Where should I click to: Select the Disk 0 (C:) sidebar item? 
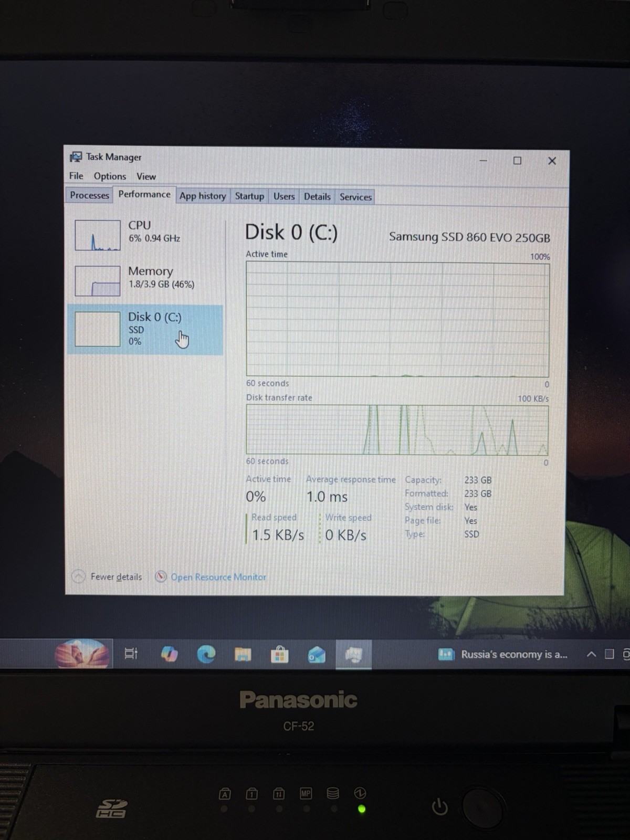(x=145, y=330)
